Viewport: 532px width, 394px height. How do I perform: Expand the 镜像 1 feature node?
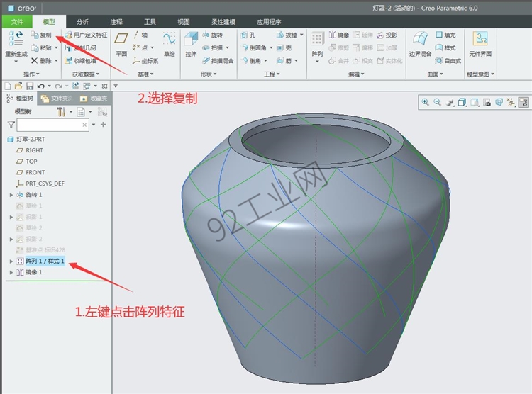[11, 272]
